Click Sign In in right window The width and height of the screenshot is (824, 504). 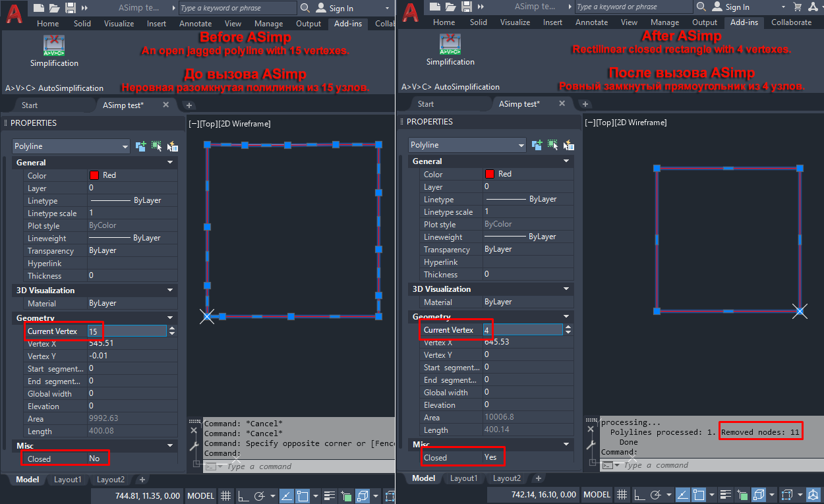pos(738,7)
